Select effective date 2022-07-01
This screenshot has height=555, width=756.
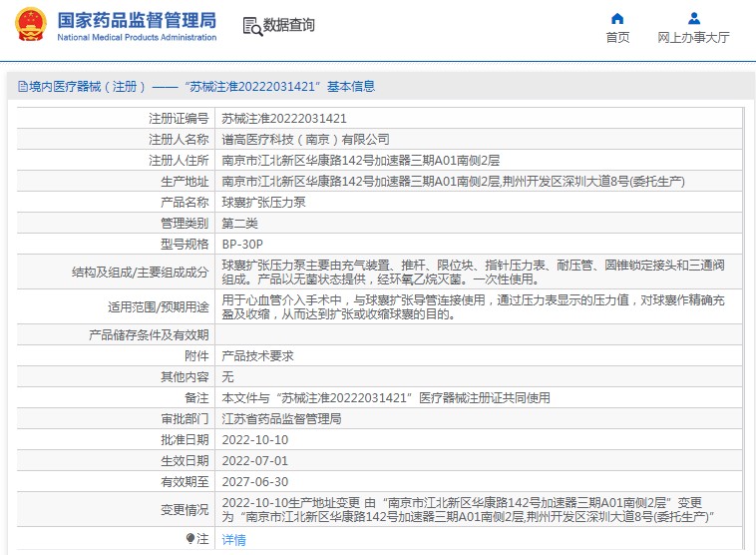tap(255, 461)
